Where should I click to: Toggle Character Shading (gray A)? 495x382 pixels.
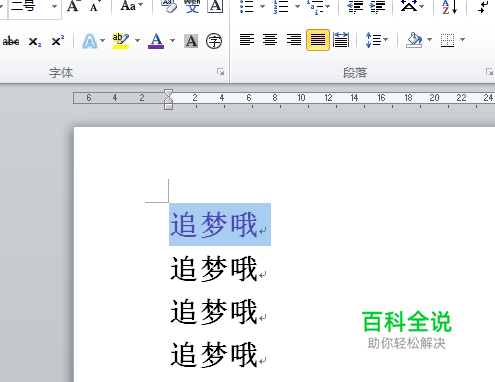coord(191,41)
